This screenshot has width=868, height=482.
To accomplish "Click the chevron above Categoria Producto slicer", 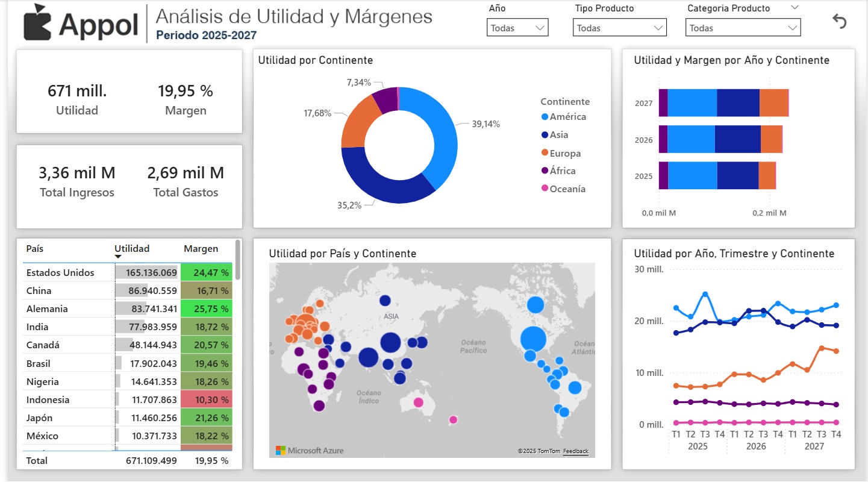I will (795, 8).
